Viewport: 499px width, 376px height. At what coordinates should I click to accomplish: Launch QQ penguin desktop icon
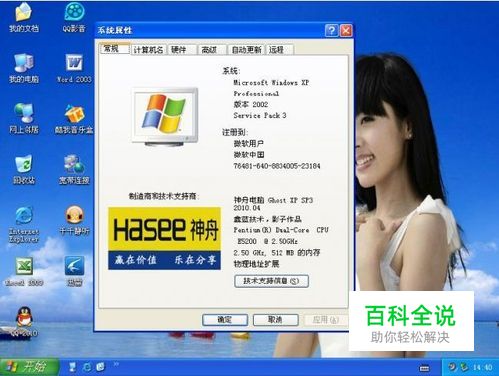tap(24, 322)
